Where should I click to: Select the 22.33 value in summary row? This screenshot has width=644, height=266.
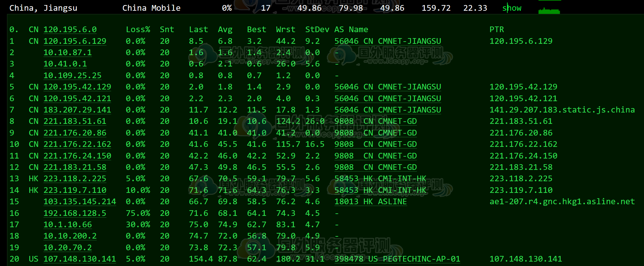(475, 8)
